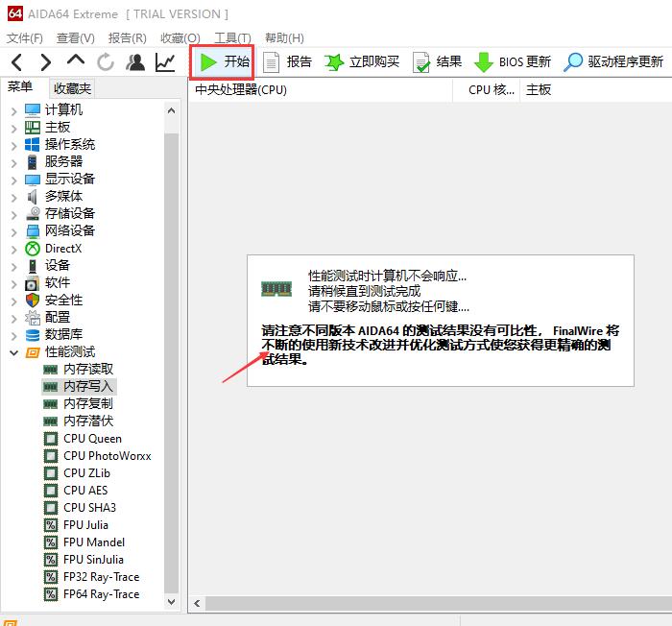
Task: Open the Report (报告) toolbar button
Action: [x=287, y=61]
